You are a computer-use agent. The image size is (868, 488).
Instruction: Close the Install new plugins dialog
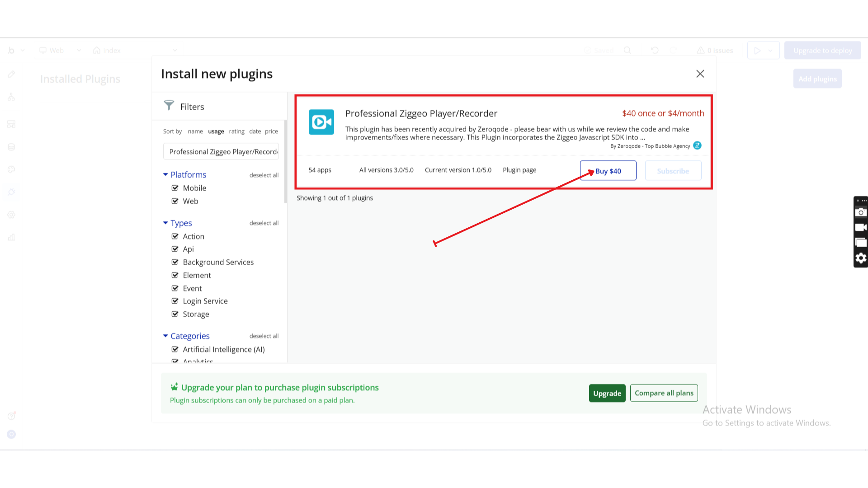(x=700, y=74)
